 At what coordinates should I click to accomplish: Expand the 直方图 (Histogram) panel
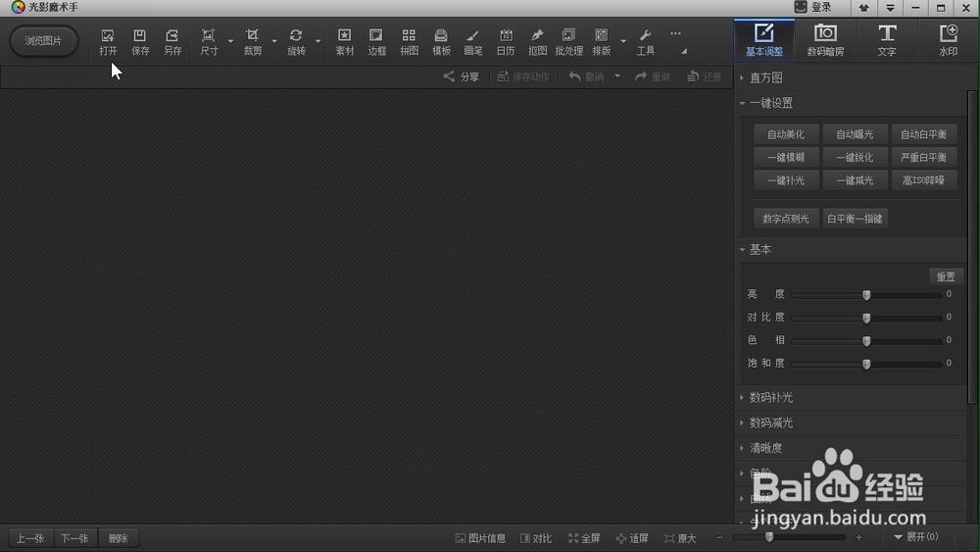click(765, 77)
